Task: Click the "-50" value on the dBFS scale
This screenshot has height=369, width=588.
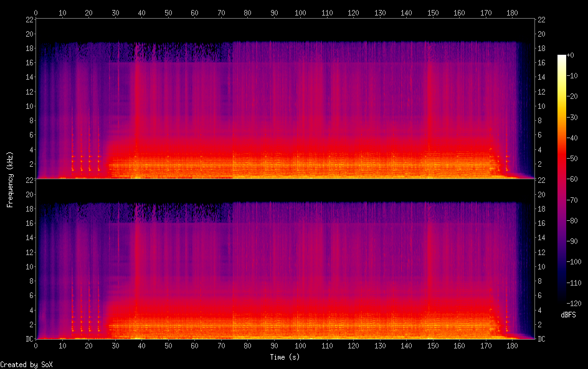Action: [572, 159]
